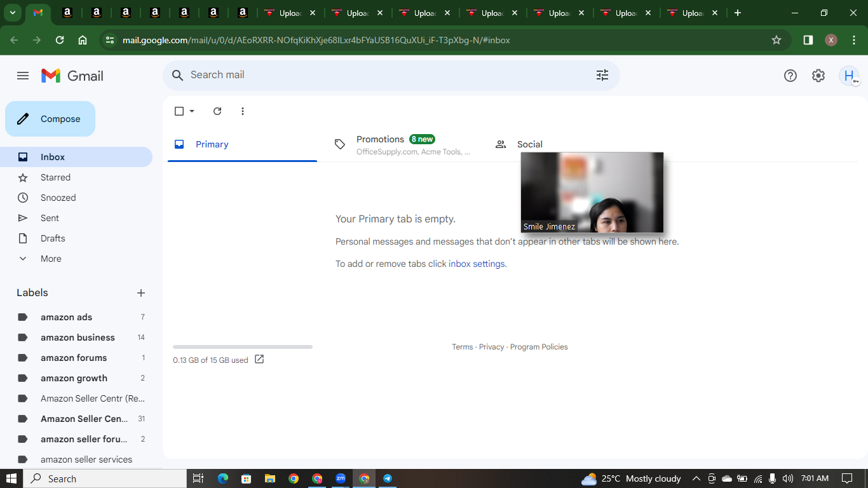This screenshot has height=488, width=868.
Task: Open the weather widget showing 25°C
Action: [631, 478]
